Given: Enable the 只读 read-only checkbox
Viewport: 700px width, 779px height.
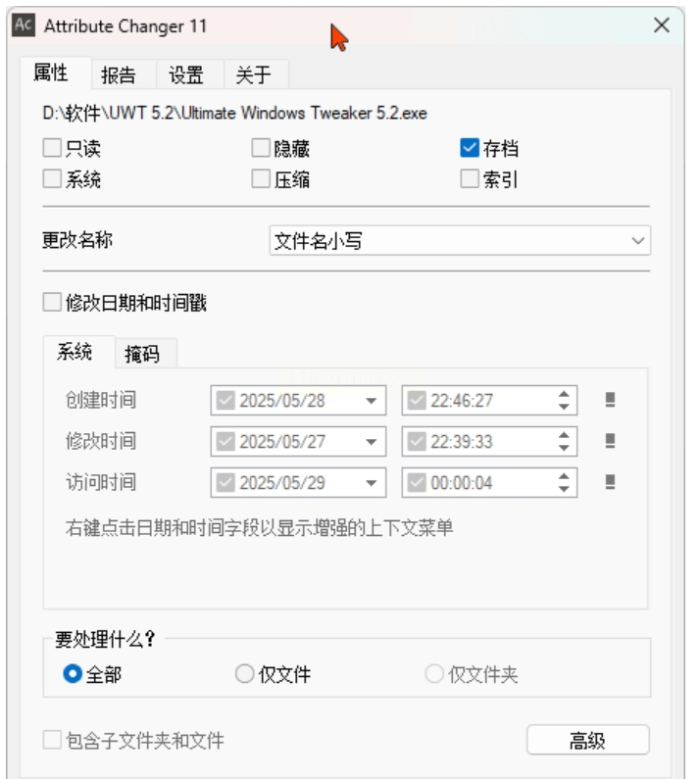Looking at the screenshot, I should [52, 149].
